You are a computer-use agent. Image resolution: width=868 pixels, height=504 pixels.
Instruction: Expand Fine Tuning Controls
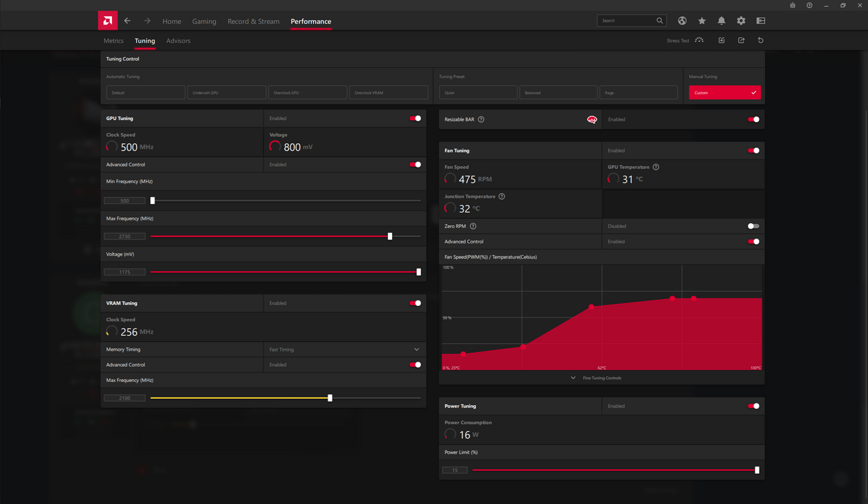(597, 378)
